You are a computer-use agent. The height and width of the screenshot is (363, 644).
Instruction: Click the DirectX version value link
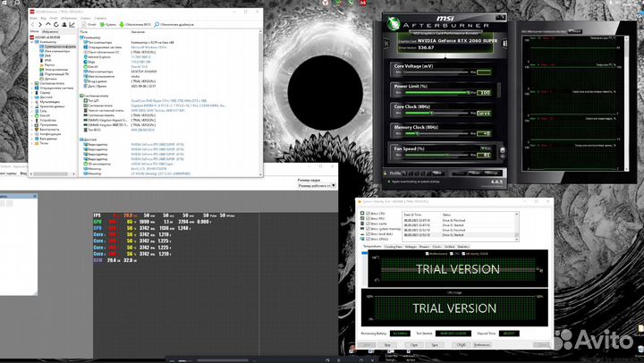[x=139, y=66]
